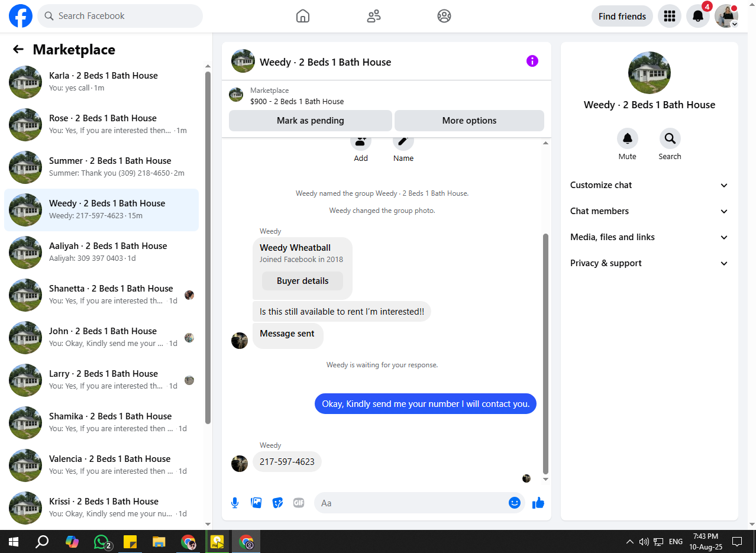The width and height of the screenshot is (756, 553).
Task: Open the emoji picker in message box
Action: (515, 503)
